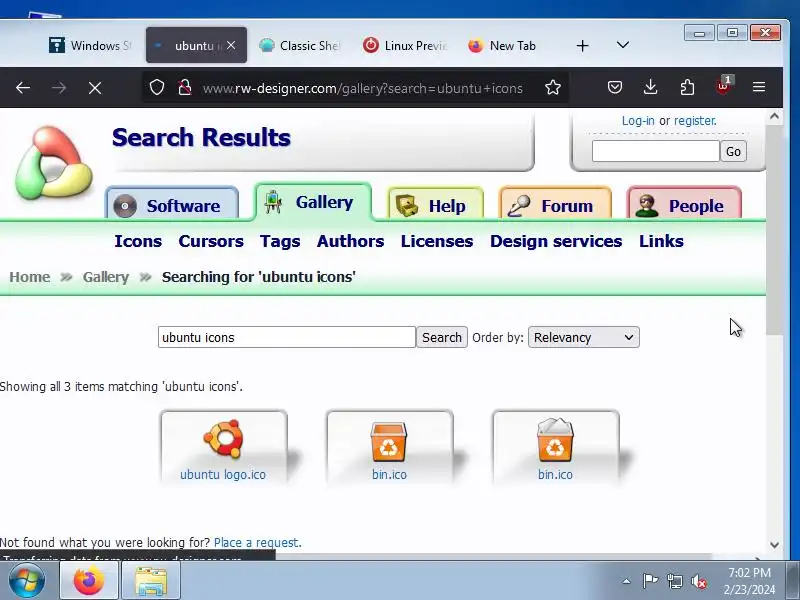The height and width of the screenshot is (600, 800).
Task: Stop page loading with the X button
Action: (95, 88)
